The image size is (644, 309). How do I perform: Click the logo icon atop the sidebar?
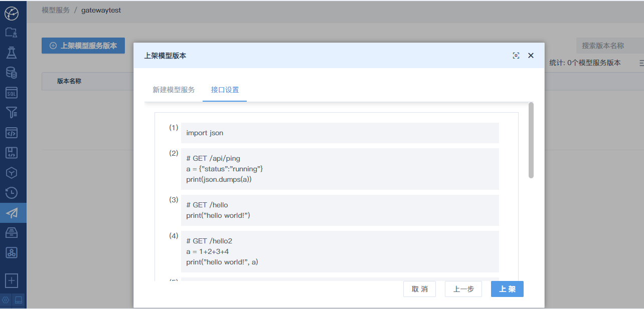click(11, 13)
